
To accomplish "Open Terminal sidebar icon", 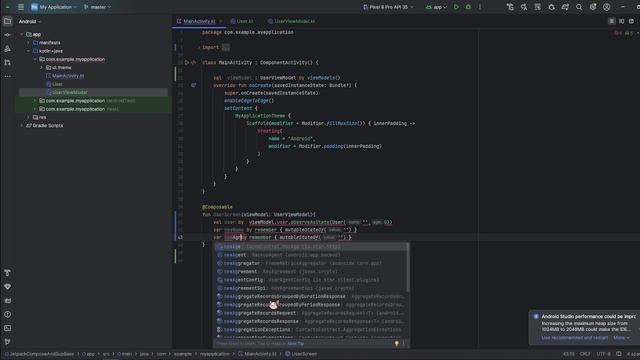I will (x=7, y=328).
